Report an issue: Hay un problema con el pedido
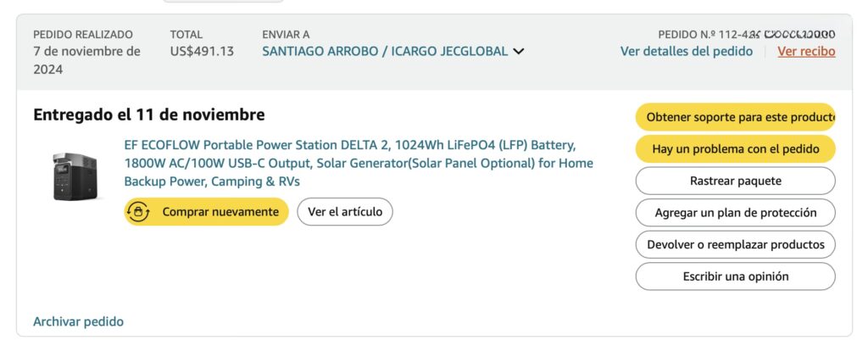868x346 pixels. pos(735,149)
